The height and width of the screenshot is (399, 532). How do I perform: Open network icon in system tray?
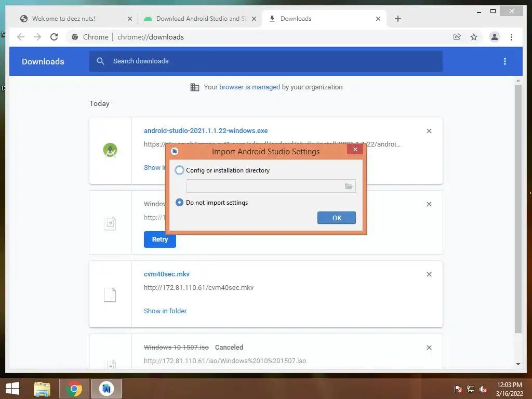[471, 389]
